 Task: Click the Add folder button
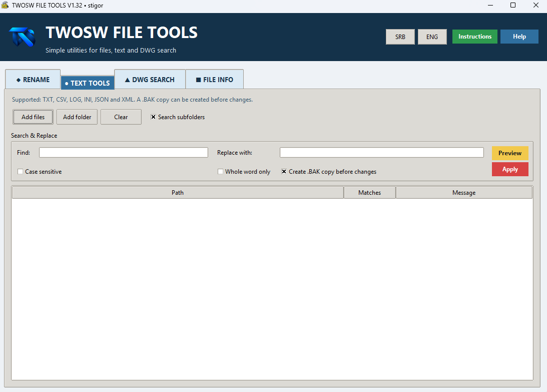[77, 117]
